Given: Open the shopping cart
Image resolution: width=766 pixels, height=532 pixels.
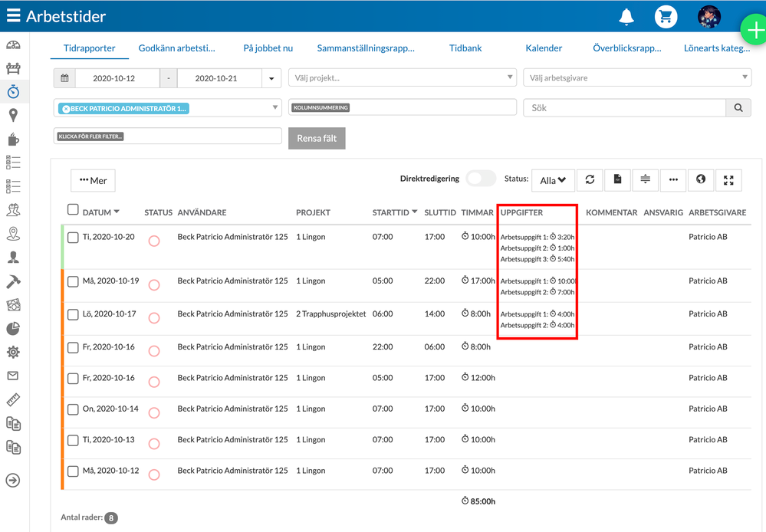Looking at the screenshot, I should 666,17.
